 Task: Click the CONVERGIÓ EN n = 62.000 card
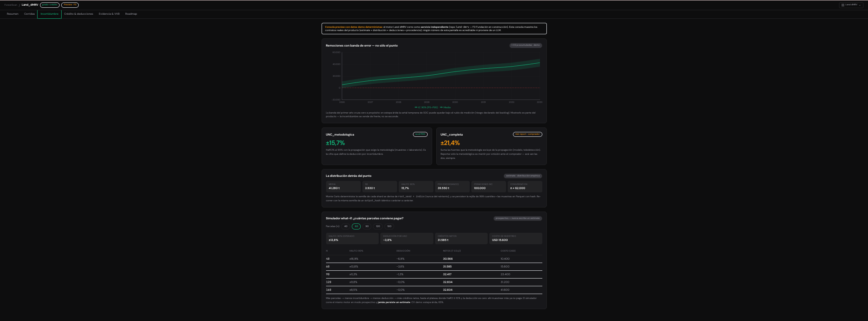525,187
